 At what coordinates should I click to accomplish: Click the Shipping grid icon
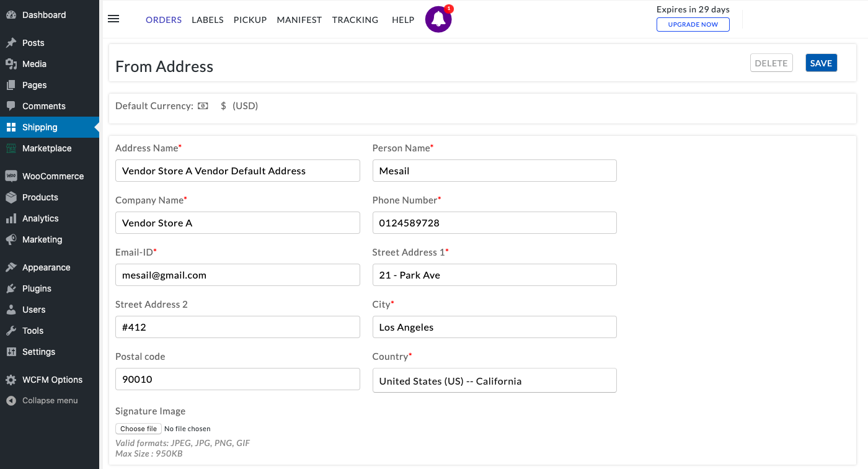point(11,127)
